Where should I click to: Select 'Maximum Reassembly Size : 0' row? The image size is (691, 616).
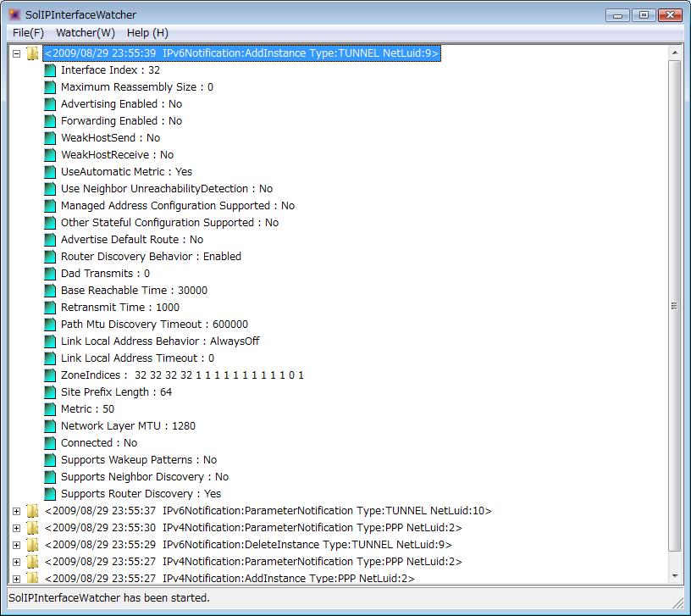137,87
